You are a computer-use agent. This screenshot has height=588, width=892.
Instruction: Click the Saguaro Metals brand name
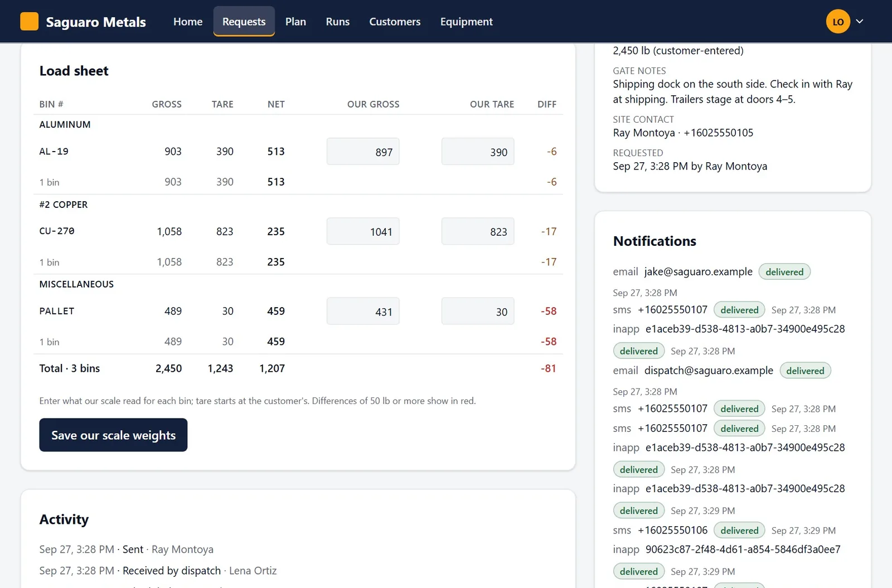click(x=96, y=22)
